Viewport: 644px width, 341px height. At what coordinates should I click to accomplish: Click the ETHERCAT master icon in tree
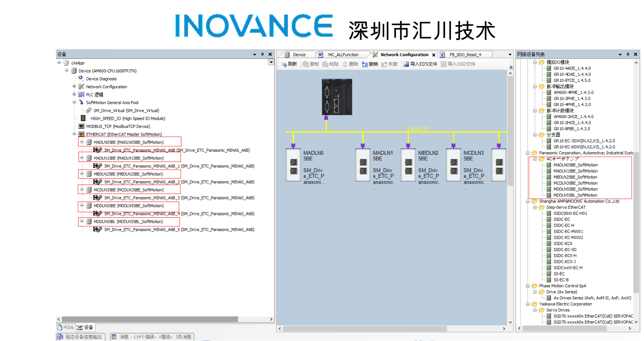tap(81, 134)
